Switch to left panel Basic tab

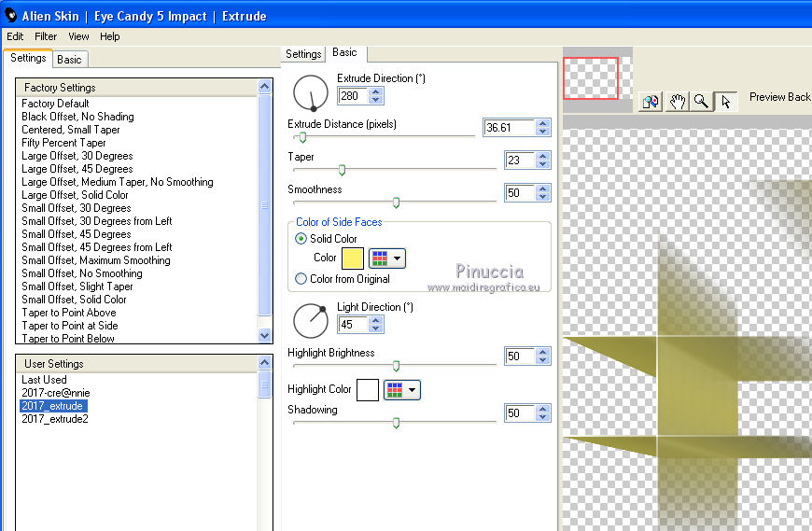(x=69, y=60)
